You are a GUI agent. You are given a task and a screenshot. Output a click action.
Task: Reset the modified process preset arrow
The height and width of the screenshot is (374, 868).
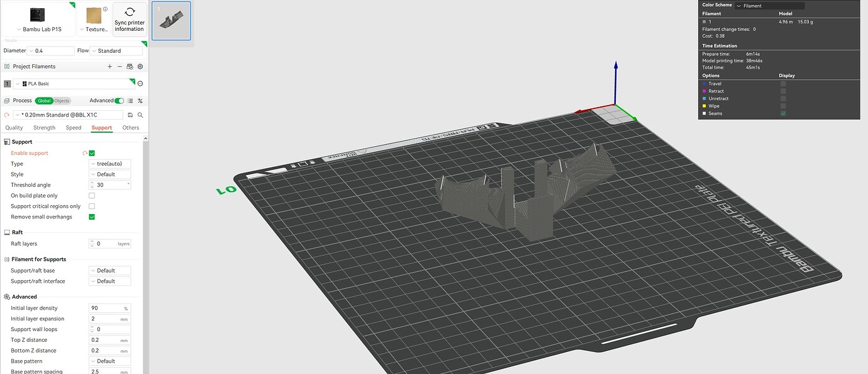tap(7, 115)
